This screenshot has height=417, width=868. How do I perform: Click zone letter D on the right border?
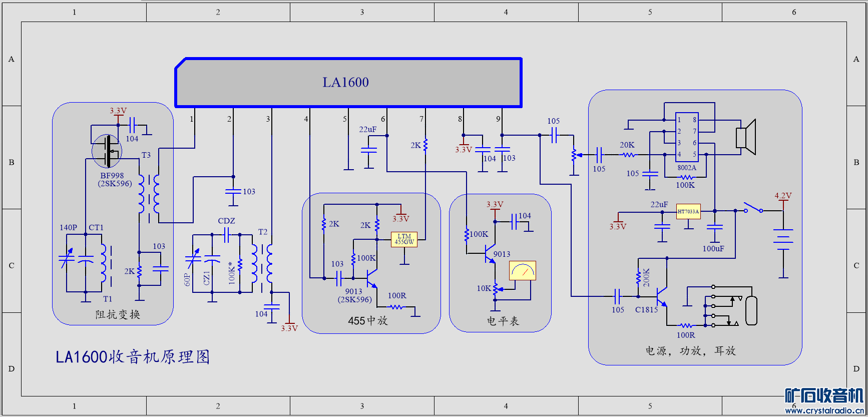coord(856,368)
